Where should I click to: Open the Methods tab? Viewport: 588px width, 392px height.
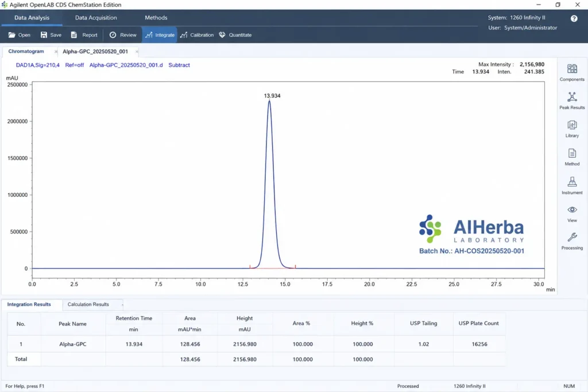click(156, 18)
